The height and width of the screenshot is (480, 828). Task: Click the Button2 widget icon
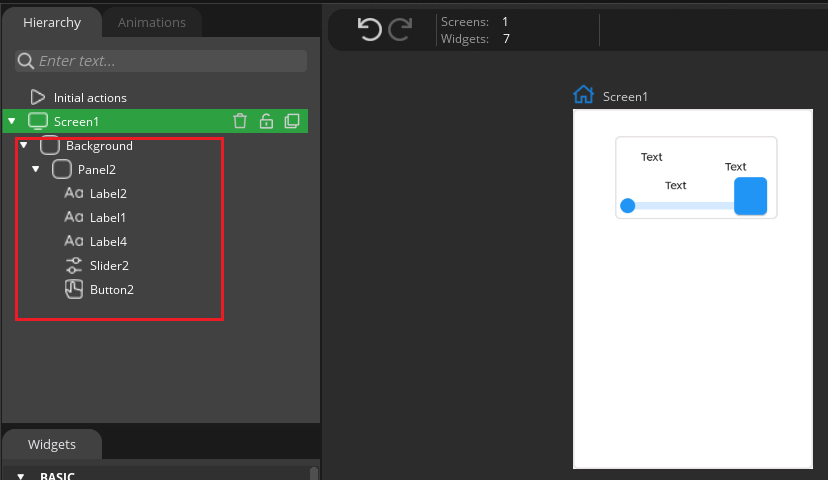(74, 289)
